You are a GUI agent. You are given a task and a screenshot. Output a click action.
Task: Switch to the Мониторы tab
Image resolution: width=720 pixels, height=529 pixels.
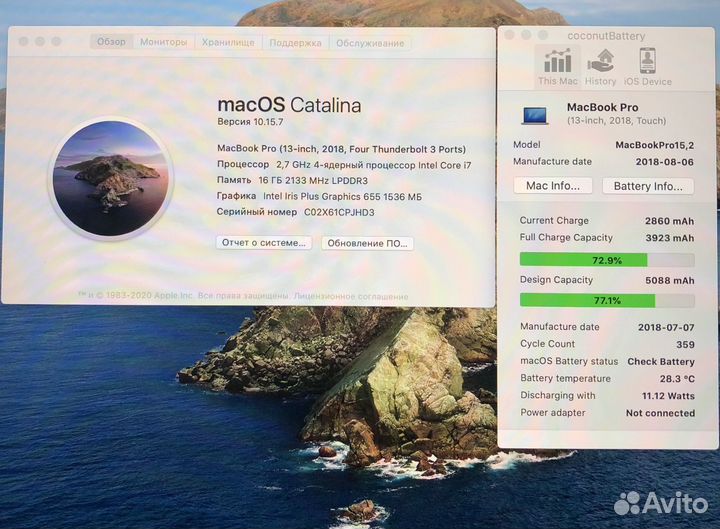(x=163, y=42)
